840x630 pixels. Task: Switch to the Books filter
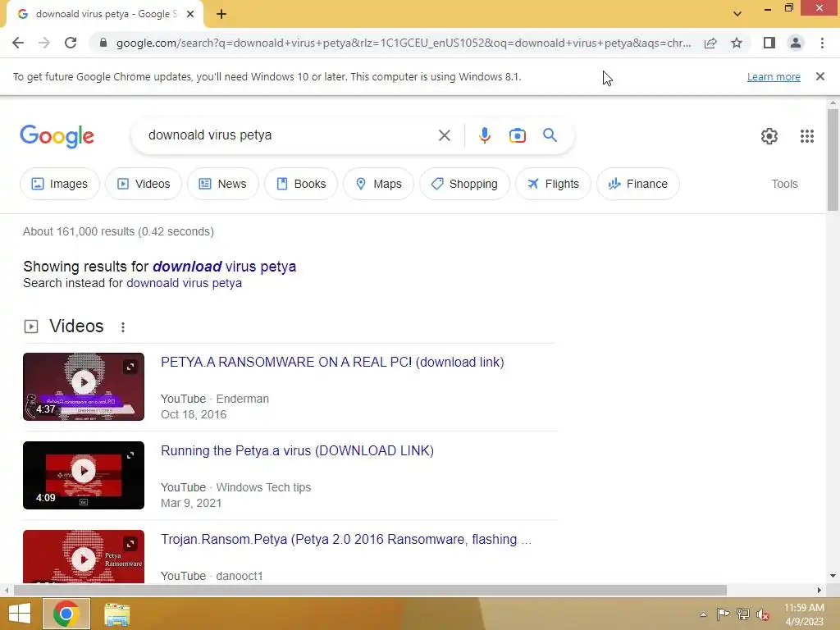tap(300, 184)
